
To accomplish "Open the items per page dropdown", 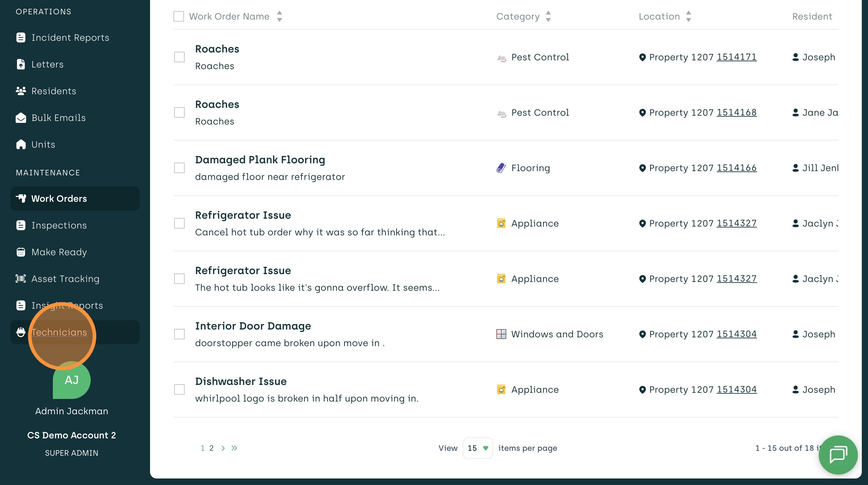I will tap(478, 448).
